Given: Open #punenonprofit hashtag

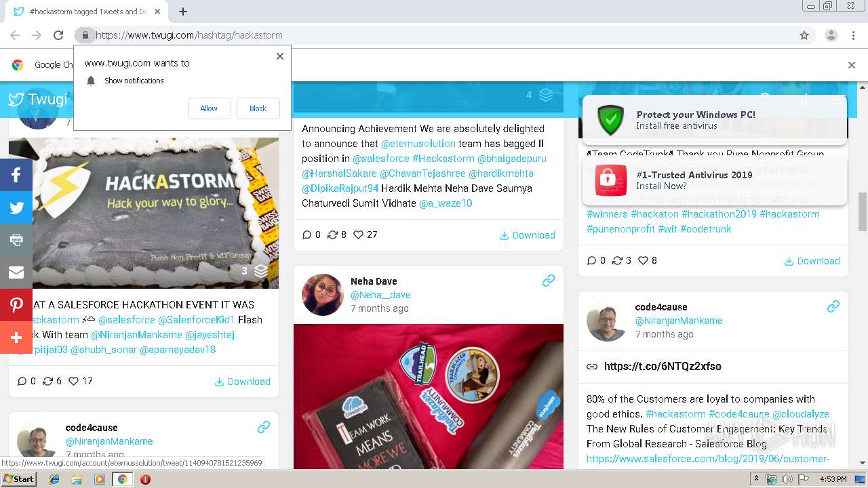Looking at the screenshot, I should point(620,229).
